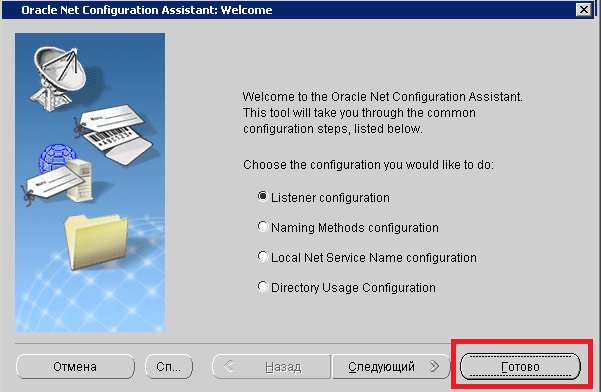
Task: Click the beige server tower icon
Action: click(79, 180)
